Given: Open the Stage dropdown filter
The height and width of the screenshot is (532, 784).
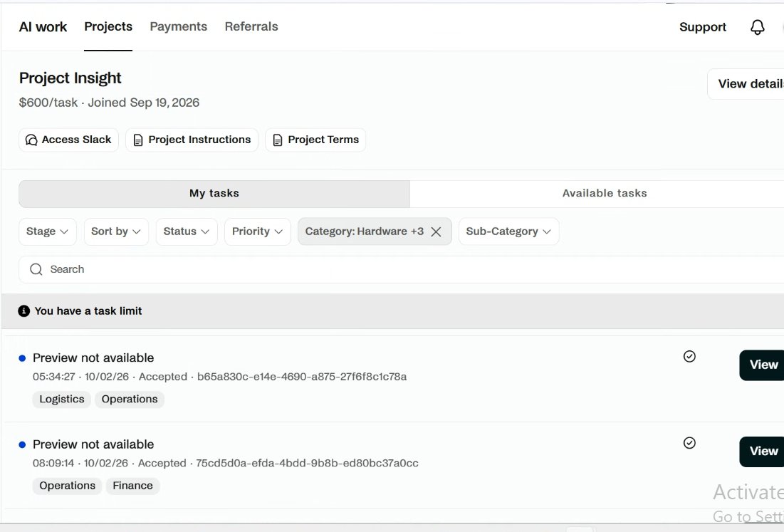Looking at the screenshot, I should click(x=48, y=231).
